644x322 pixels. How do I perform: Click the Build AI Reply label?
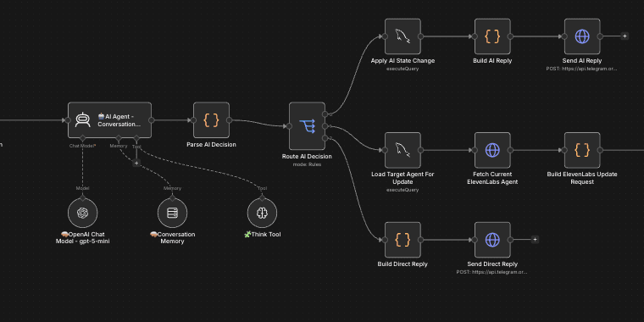click(492, 61)
